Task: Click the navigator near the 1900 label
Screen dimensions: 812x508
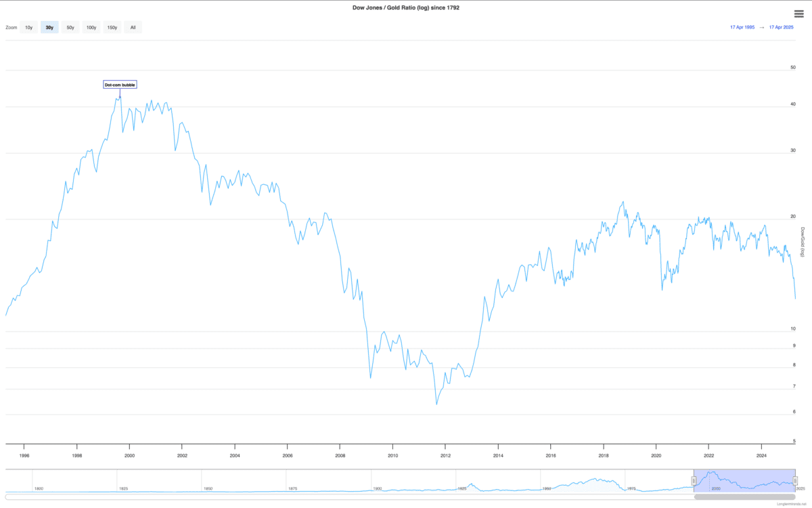Action: 378,482
